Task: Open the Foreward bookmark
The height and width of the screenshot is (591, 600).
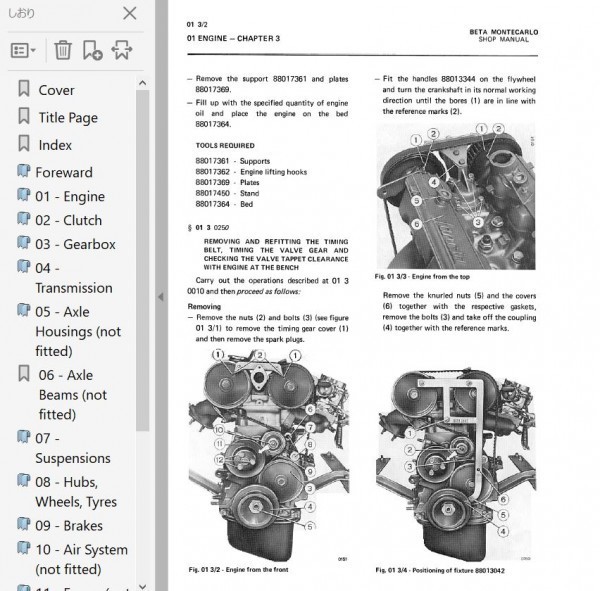Action: 64,172
